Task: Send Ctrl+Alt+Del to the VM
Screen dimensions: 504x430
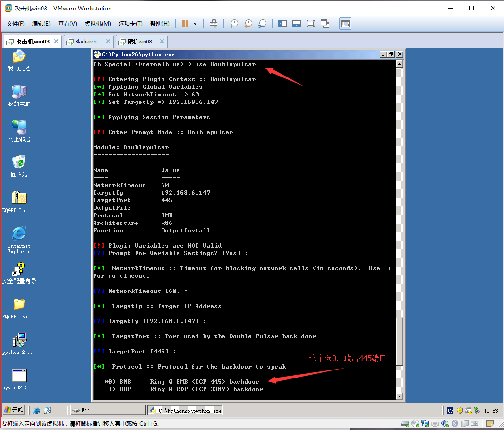Action: 214,24
